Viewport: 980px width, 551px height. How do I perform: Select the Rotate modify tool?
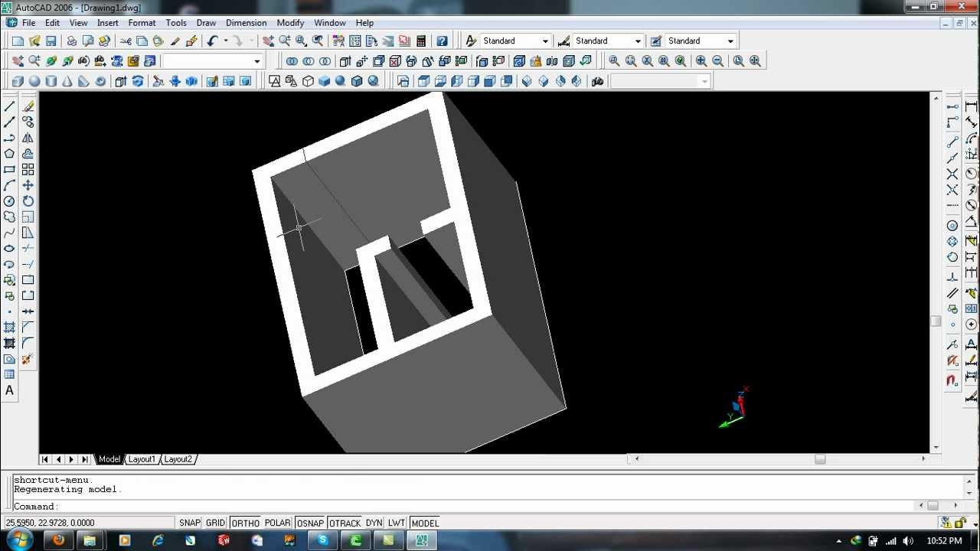coord(28,201)
